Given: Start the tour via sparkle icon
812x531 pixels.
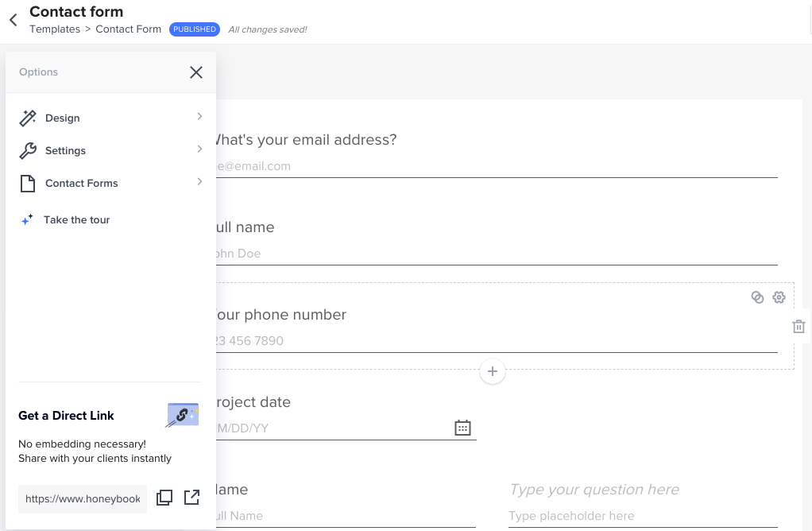Looking at the screenshot, I should point(27,220).
